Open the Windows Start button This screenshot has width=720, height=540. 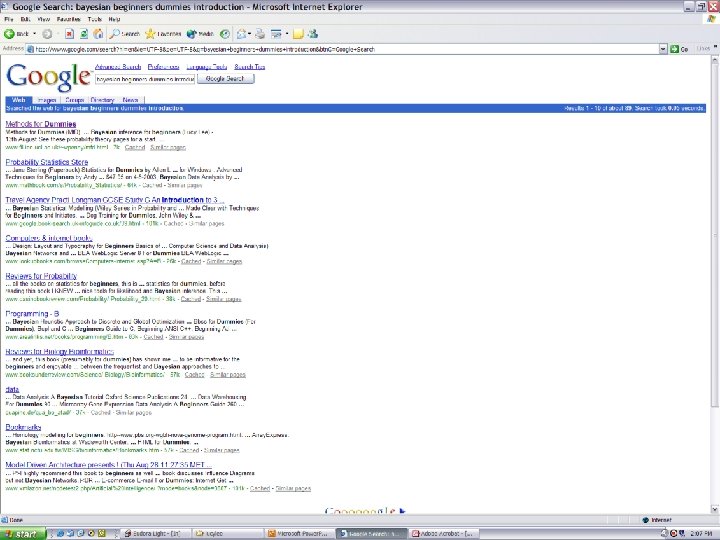tap(23, 534)
